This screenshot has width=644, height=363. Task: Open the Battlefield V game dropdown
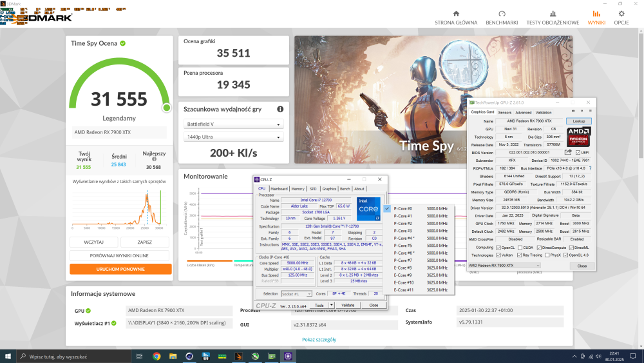(x=233, y=124)
